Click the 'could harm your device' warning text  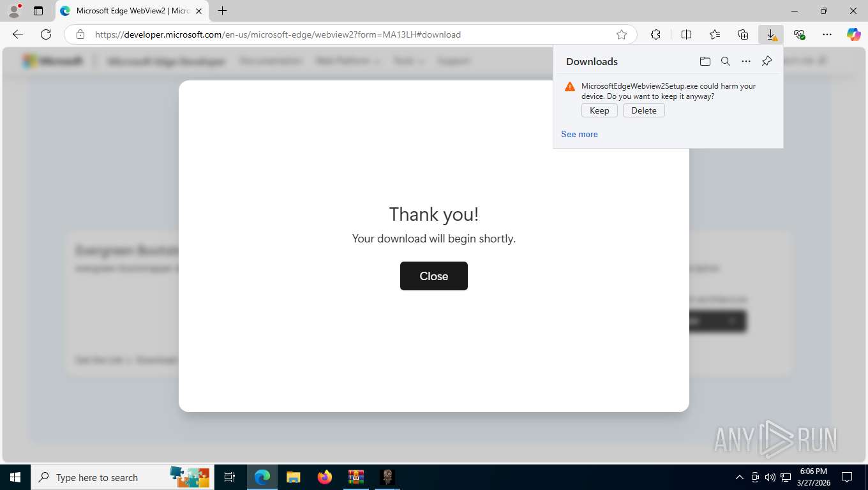coord(668,91)
